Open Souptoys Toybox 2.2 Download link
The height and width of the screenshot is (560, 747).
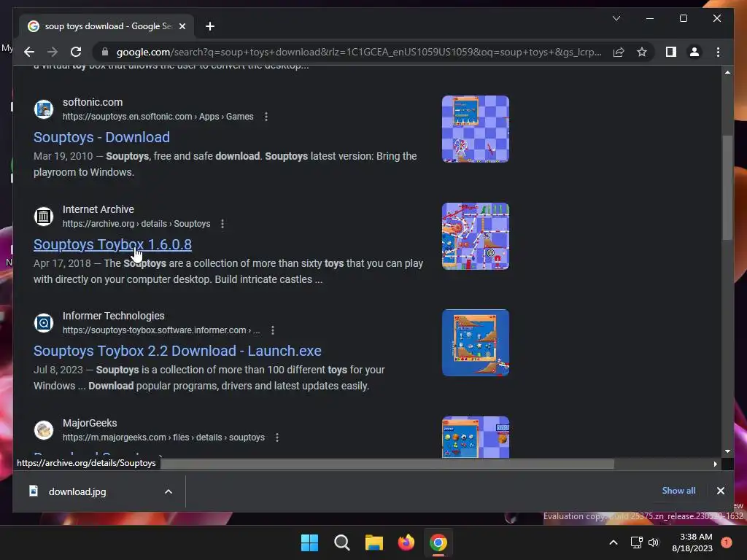[177, 351]
